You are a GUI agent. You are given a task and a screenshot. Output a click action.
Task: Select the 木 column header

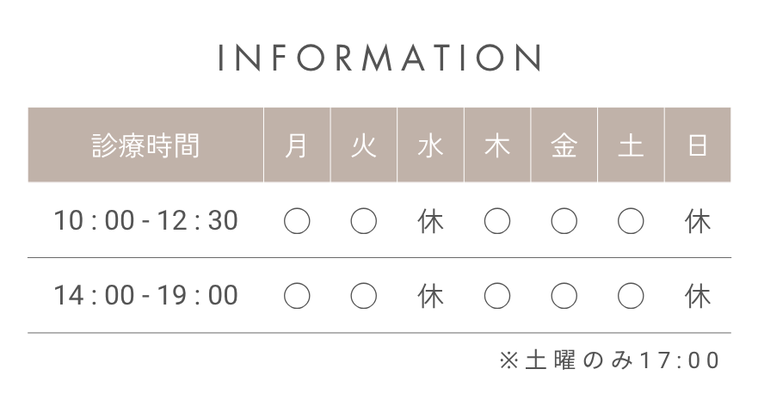[497, 145]
